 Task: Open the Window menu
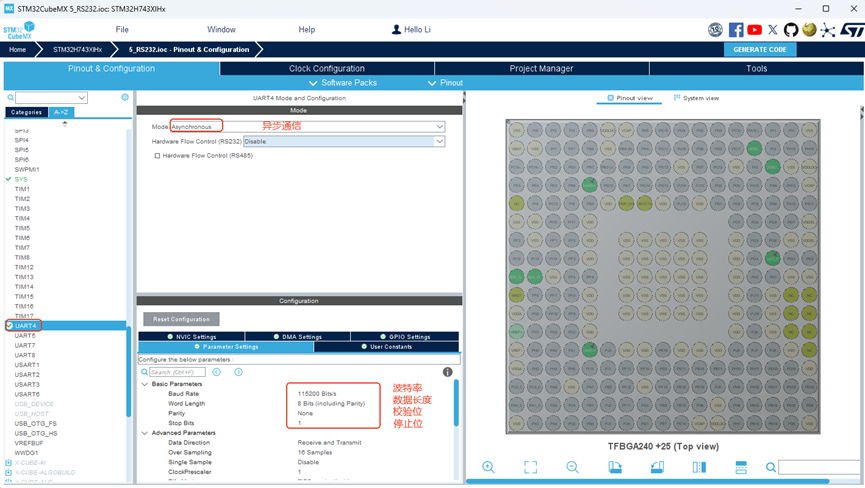221,30
